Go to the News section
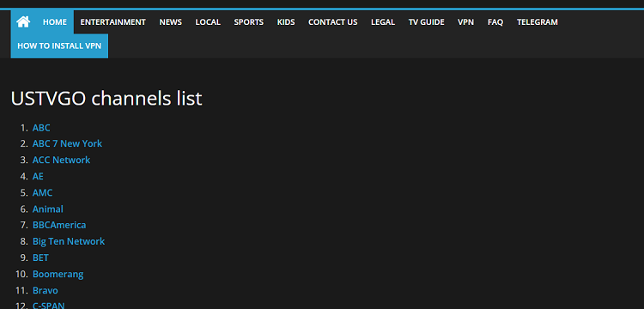This screenshot has height=309, width=644. 171,22
